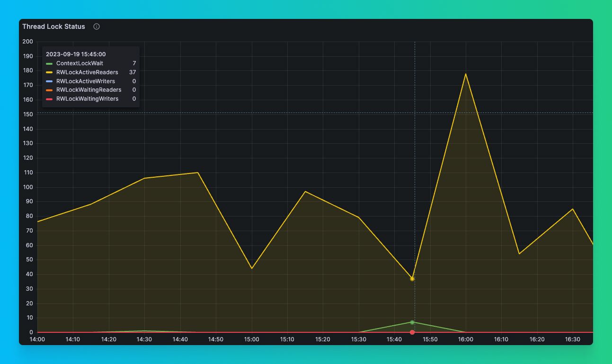This screenshot has height=364, width=612.
Task: Click the 15:00 label on the time axis
Action: pyautogui.click(x=252, y=339)
